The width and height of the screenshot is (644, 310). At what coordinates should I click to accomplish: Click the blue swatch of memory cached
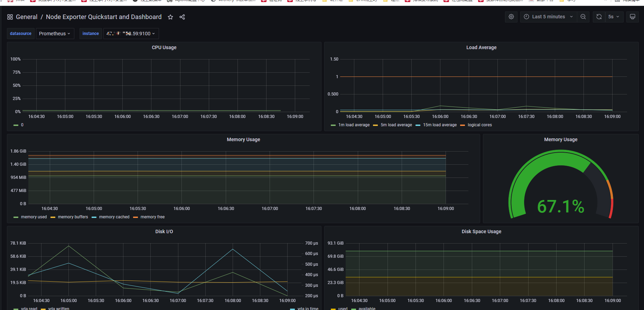pos(94,217)
